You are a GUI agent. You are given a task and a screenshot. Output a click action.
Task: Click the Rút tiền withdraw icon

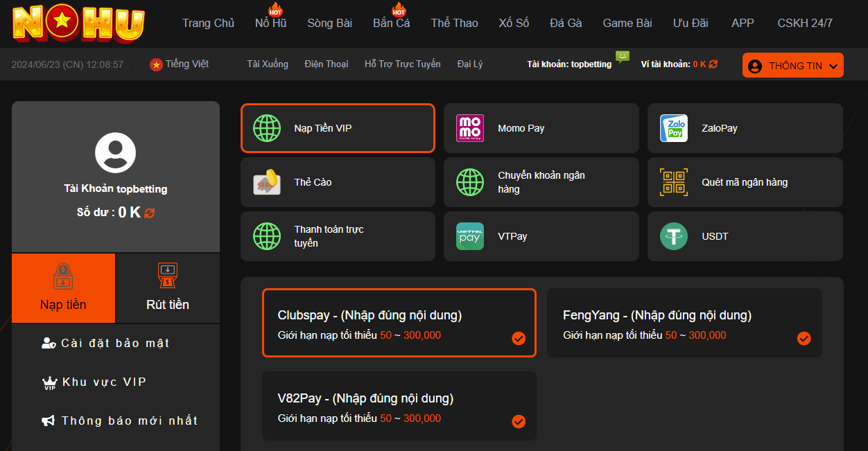click(168, 276)
